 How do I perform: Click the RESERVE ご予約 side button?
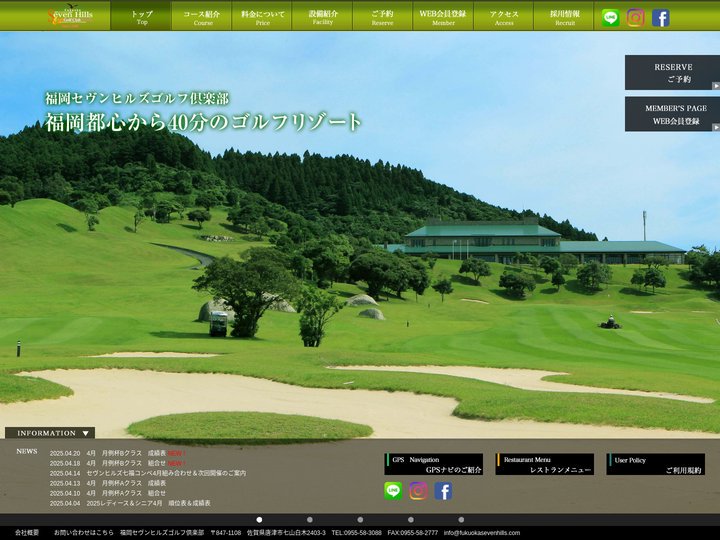tap(672, 73)
